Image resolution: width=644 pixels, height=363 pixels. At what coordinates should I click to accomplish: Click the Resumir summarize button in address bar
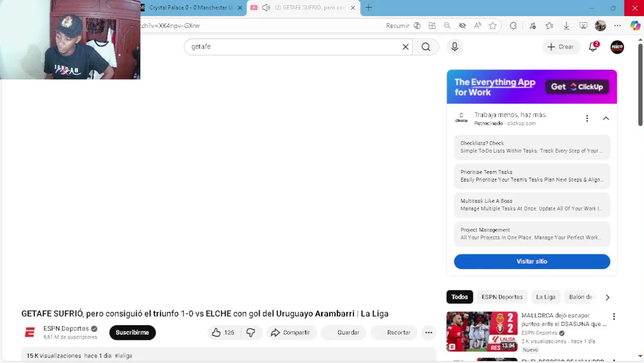tap(403, 26)
